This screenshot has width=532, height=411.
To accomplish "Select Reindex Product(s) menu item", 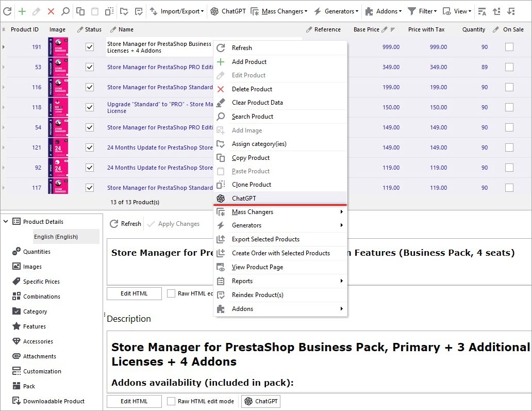I will point(280,294).
